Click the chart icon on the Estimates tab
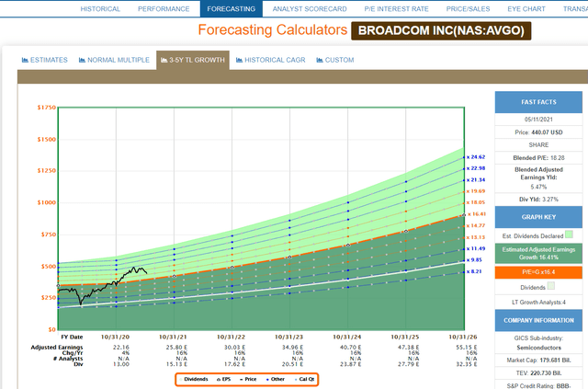This screenshot has height=389, width=588. pos(25,60)
